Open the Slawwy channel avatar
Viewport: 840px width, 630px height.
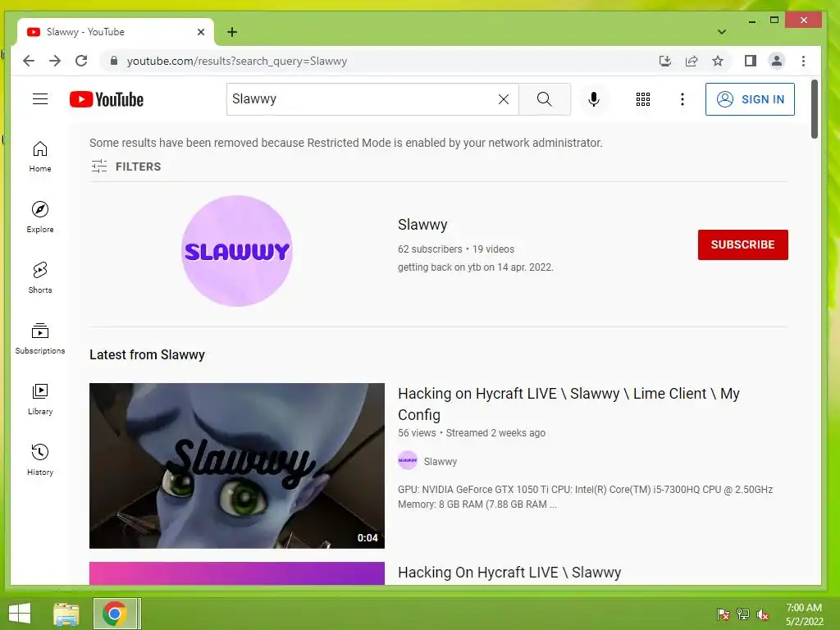click(237, 251)
